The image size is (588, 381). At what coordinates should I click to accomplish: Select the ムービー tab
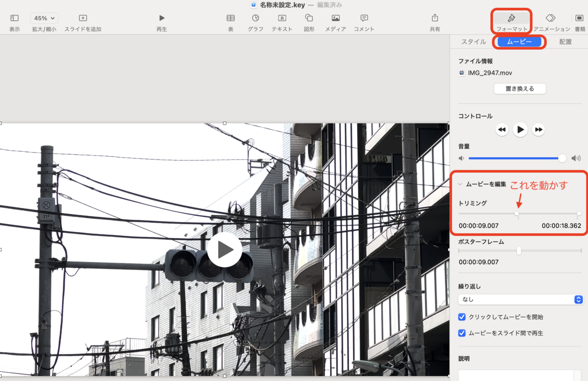click(x=519, y=42)
